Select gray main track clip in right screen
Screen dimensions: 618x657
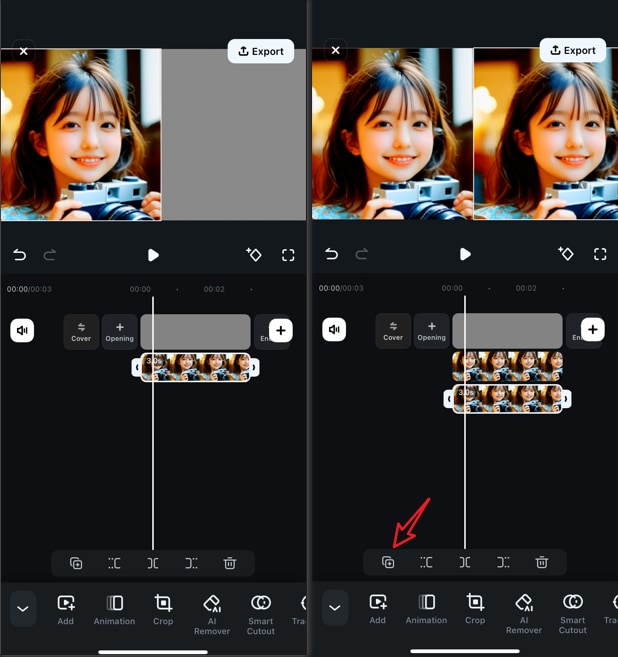(x=507, y=331)
